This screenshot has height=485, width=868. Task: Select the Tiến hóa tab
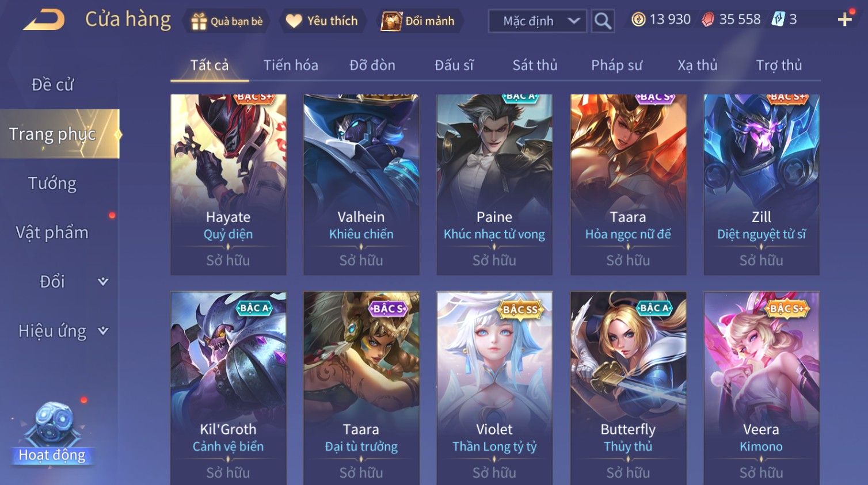[291, 65]
